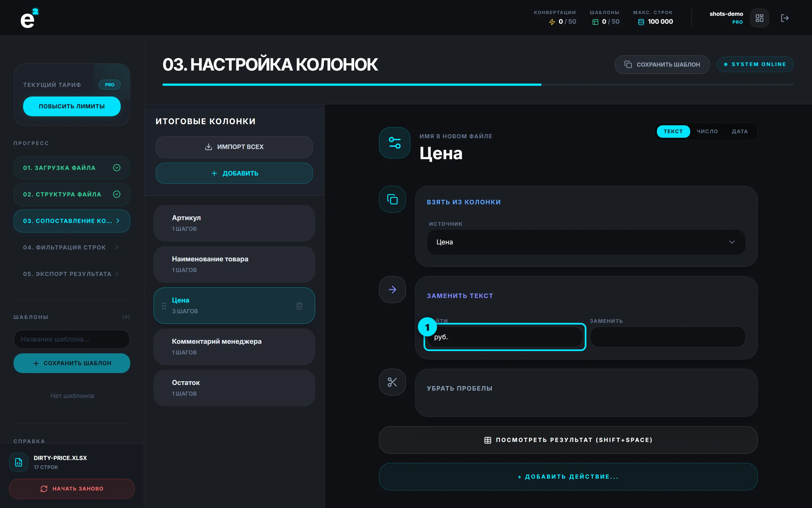Click the shots-demo account name
Viewport: 812px width, 508px height.
coord(726,14)
